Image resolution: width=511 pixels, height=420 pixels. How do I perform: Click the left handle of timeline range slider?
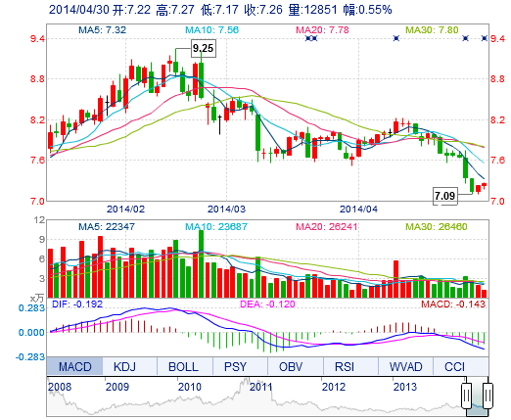coord(467,396)
